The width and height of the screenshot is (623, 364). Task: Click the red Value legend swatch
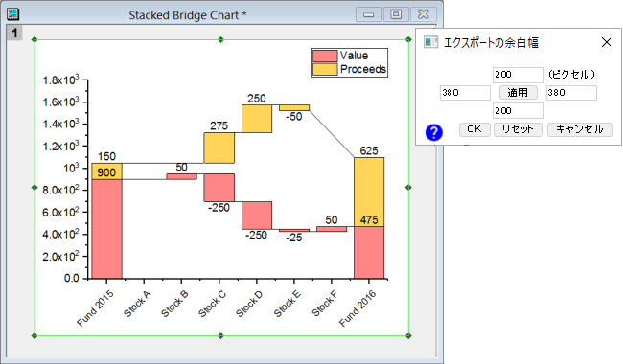tap(325, 56)
